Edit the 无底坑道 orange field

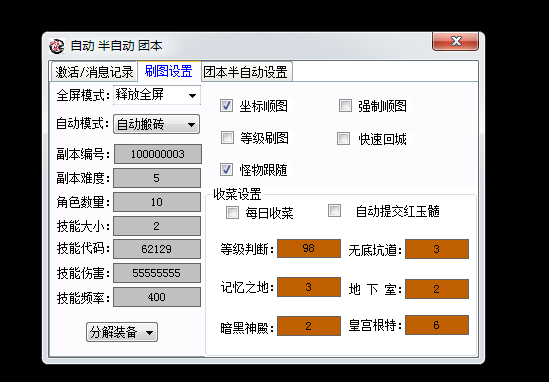pyautogui.click(x=437, y=249)
